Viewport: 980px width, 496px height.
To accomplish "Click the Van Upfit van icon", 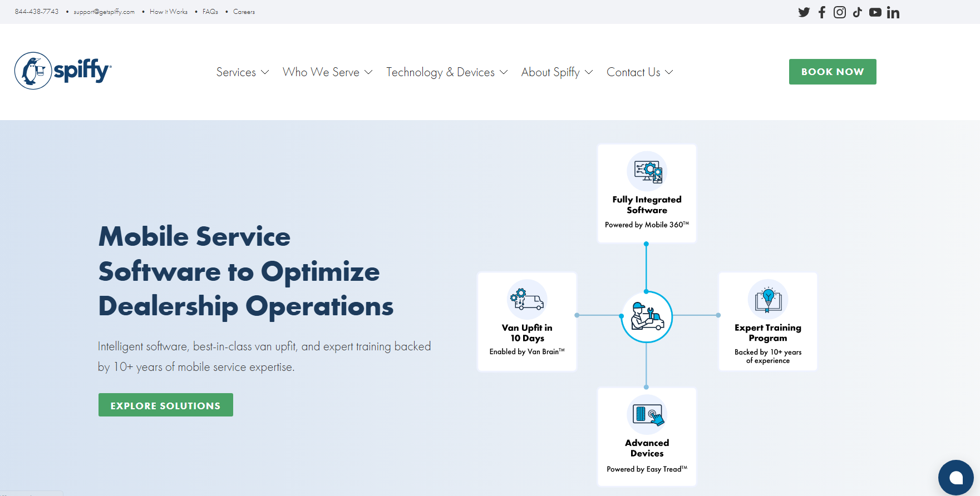I will 527,300.
